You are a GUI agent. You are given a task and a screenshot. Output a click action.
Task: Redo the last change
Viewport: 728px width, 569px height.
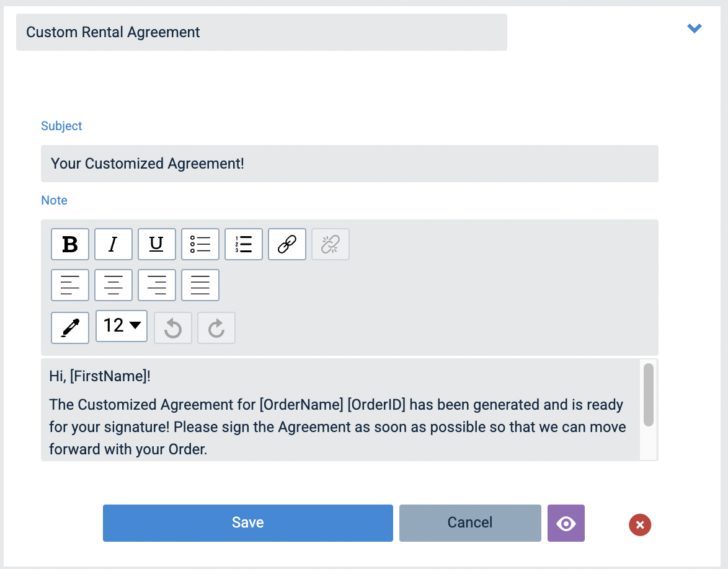click(x=216, y=327)
